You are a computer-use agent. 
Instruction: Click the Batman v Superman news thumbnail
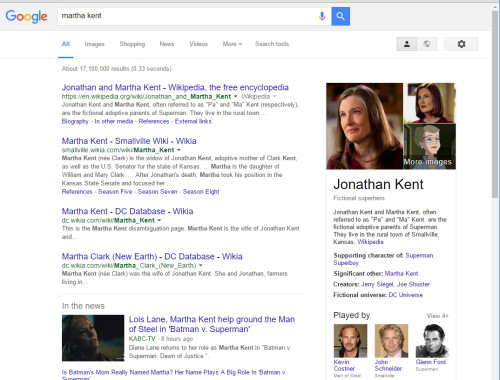(93, 338)
